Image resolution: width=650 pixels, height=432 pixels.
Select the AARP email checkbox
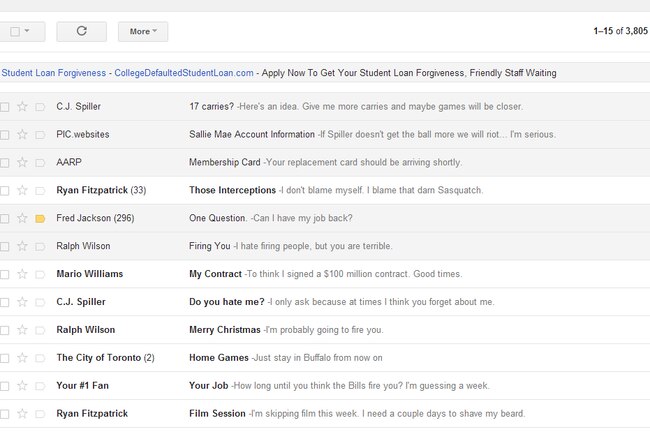[5, 163]
